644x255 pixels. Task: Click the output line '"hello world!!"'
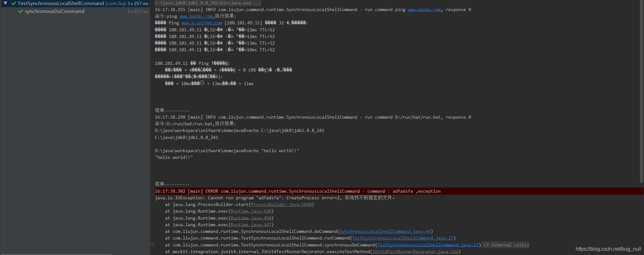(x=174, y=158)
